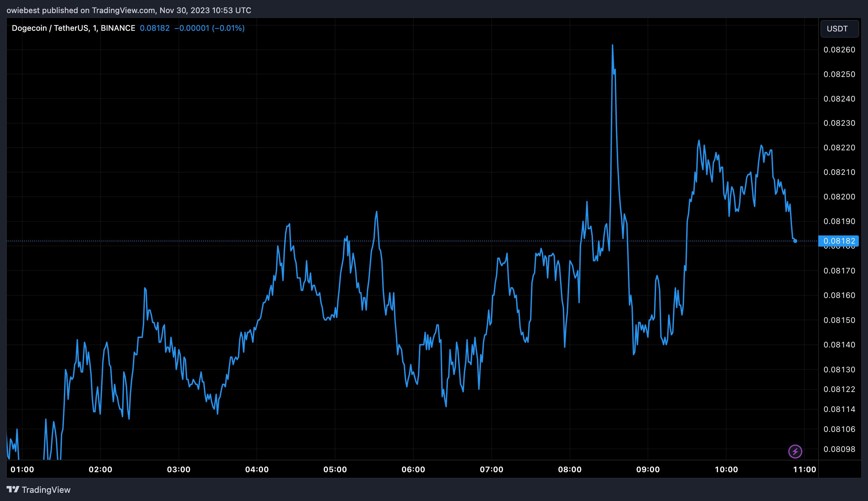Click the 0.08098 price axis label
The height and width of the screenshot is (501, 868).
tap(839, 449)
